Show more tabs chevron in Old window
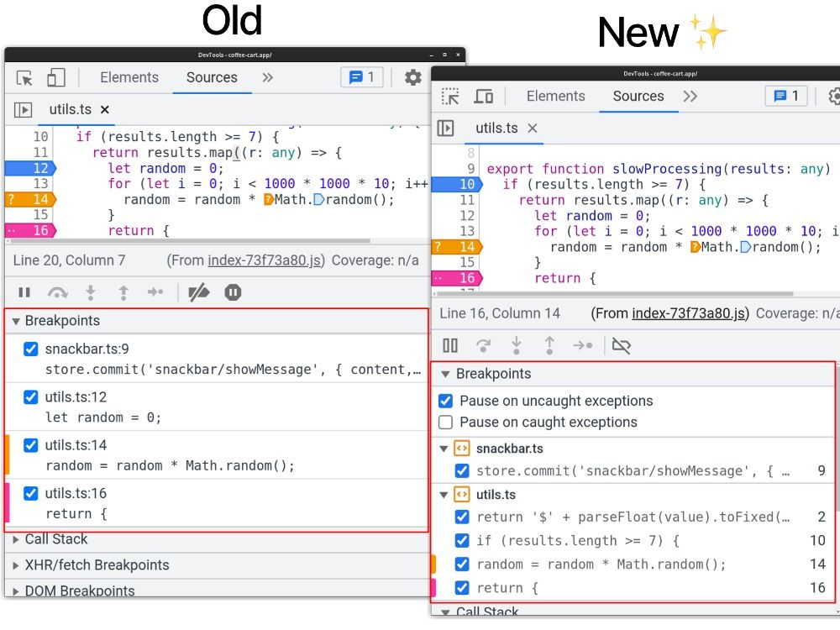 268,77
